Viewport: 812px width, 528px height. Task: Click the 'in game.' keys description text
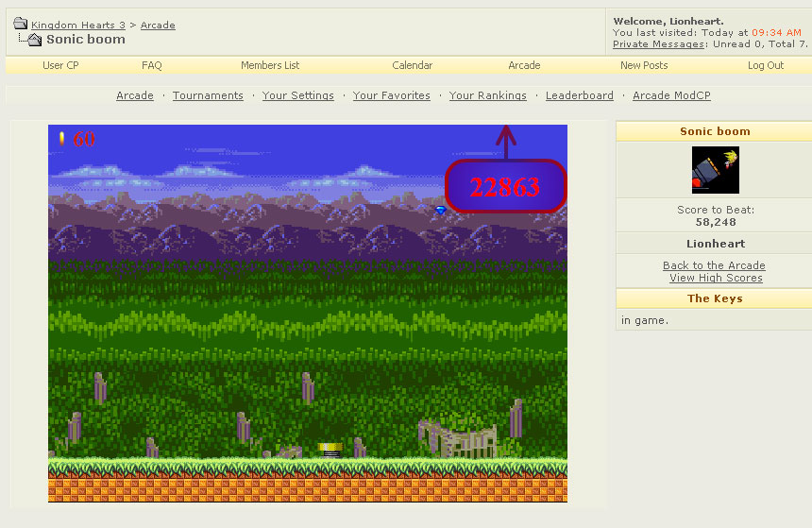pyautogui.click(x=645, y=320)
